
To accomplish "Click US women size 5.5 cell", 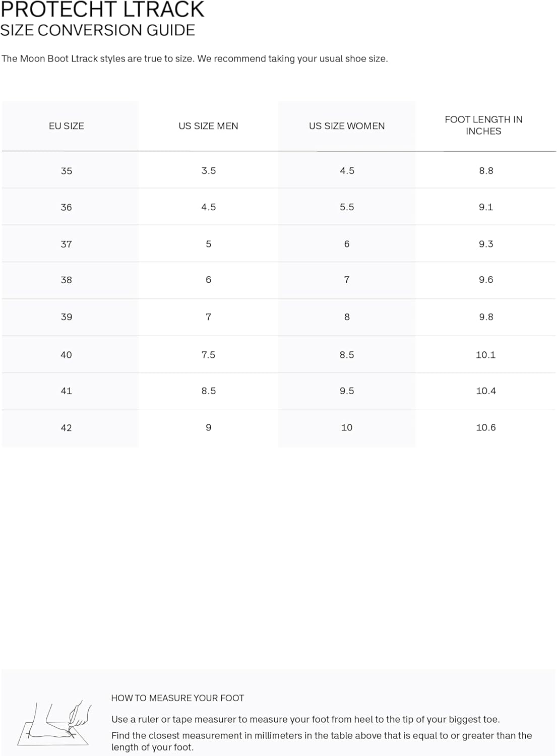I will coord(347,207).
